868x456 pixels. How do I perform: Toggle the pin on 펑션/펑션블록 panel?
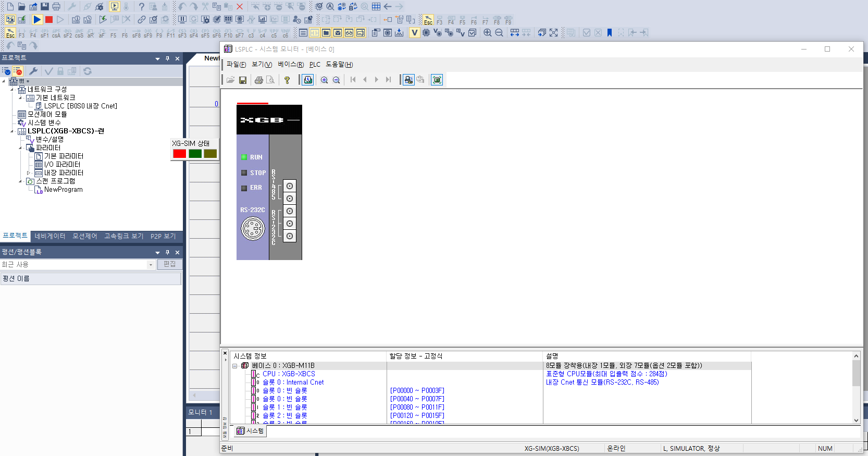(167, 252)
